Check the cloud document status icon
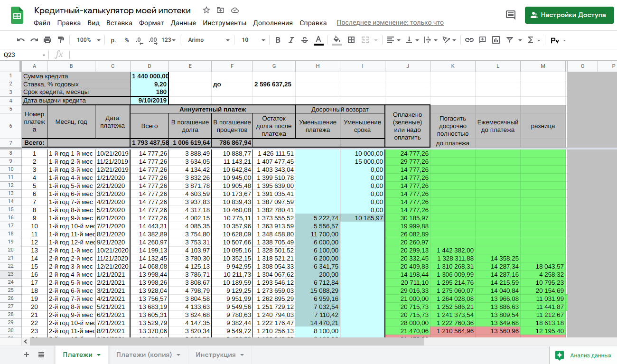The height and width of the screenshot is (364, 617). (234, 10)
